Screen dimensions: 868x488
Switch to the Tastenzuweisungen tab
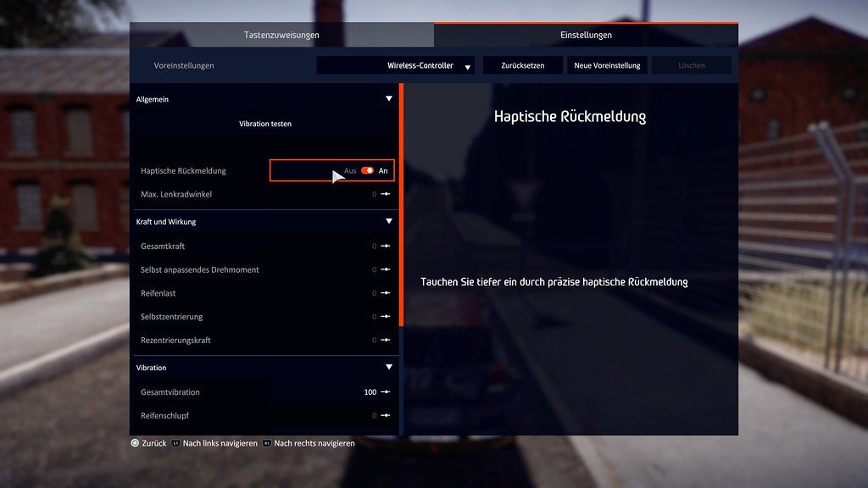(281, 35)
